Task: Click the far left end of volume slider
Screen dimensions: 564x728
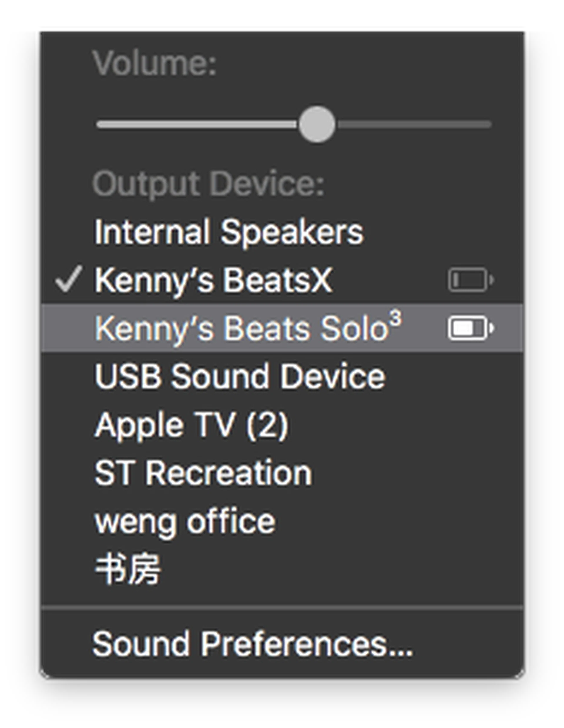Action: point(99,125)
